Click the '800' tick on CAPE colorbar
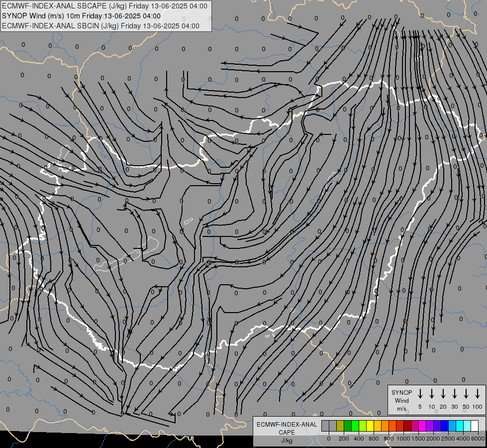Image resolution: width=487 pixels, height=448 pixels. (389, 439)
